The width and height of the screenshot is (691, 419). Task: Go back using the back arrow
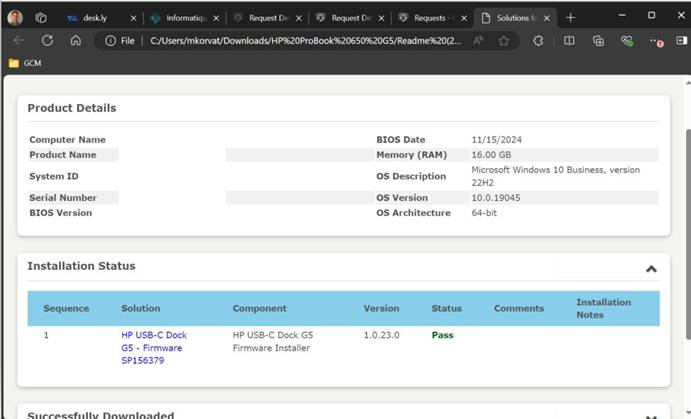click(19, 41)
